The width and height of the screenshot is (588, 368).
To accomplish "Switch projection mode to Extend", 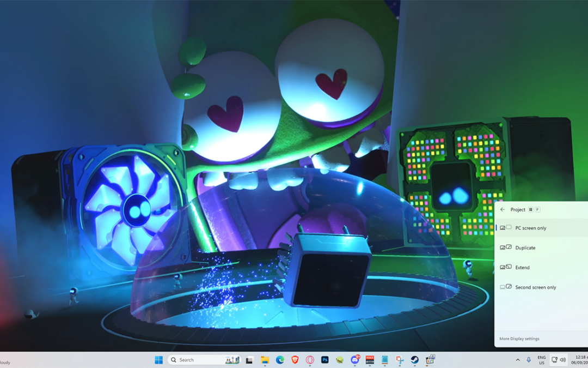I will (x=522, y=267).
